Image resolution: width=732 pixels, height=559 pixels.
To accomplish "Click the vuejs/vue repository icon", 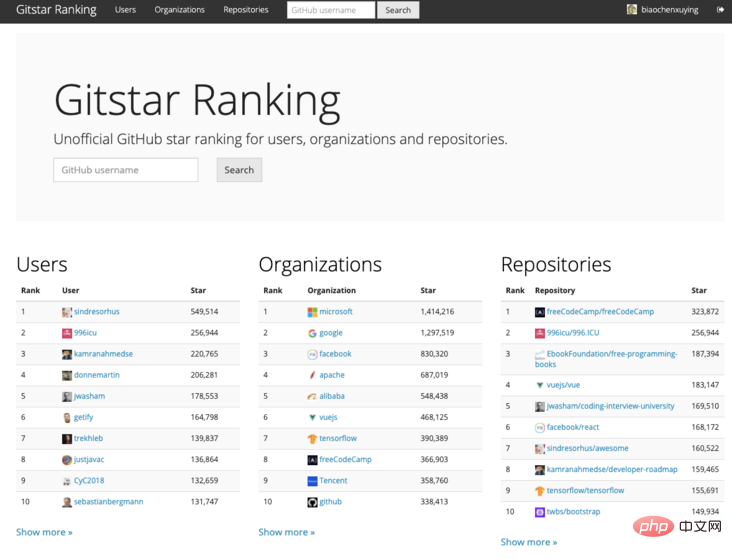I will pyautogui.click(x=540, y=385).
